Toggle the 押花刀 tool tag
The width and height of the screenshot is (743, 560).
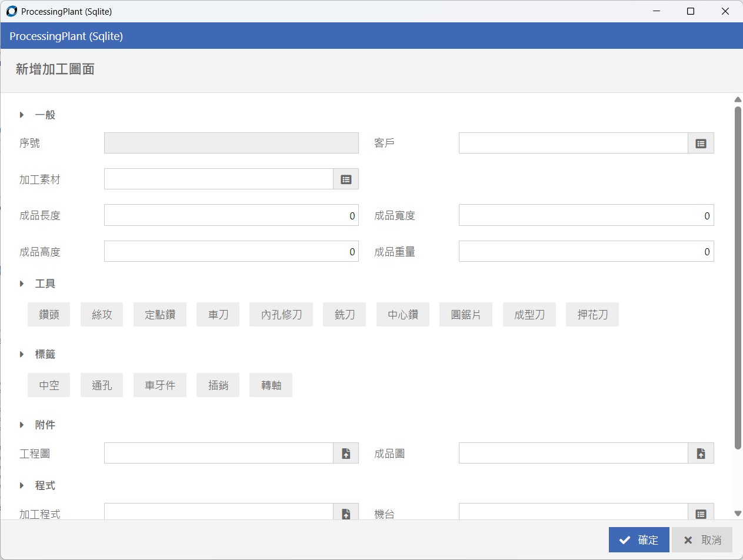pos(592,315)
